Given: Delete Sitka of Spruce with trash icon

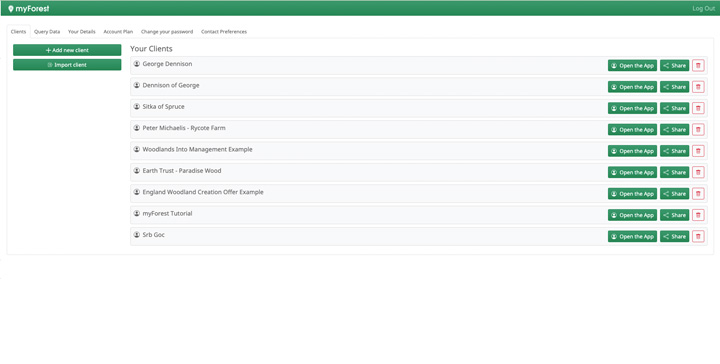Looking at the screenshot, I should (698, 108).
